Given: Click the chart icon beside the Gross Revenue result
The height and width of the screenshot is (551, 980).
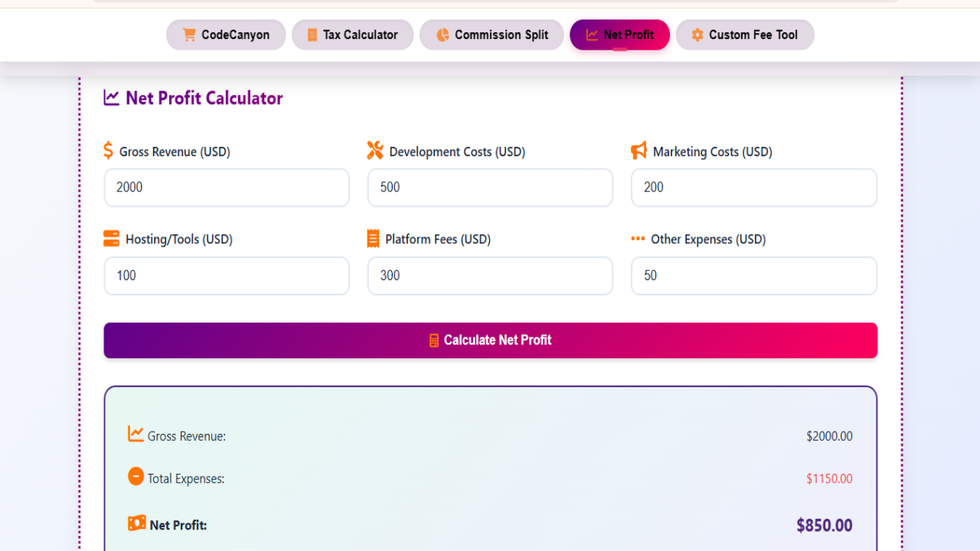Looking at the screenshot, I should (x=136, y=434).
